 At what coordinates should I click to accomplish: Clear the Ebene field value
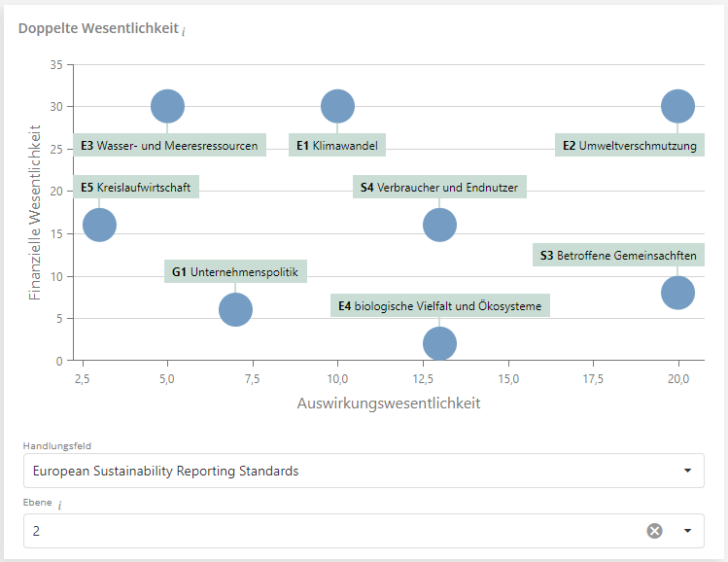click(x=655, y=531)
